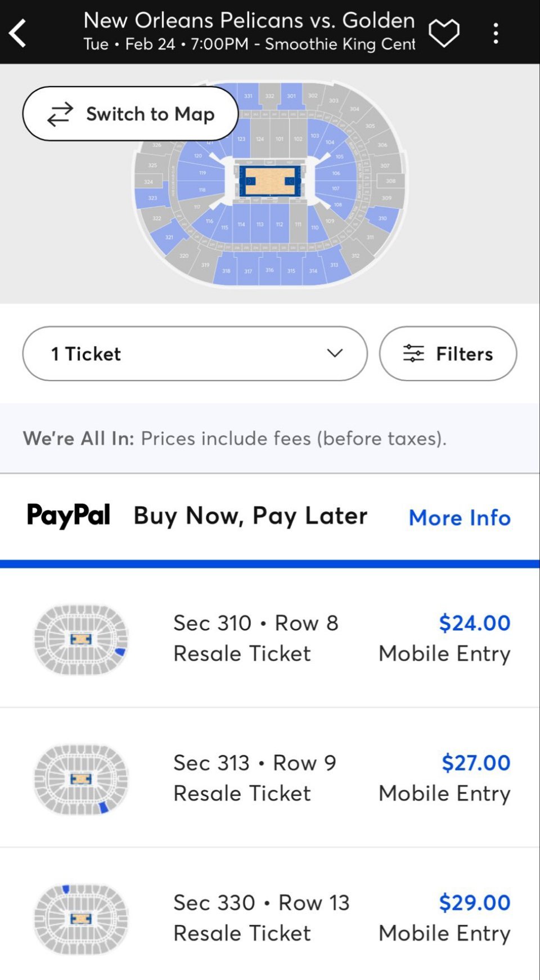Click the Switch to Map button
The image size is (540, 980).
click(130, 114)
